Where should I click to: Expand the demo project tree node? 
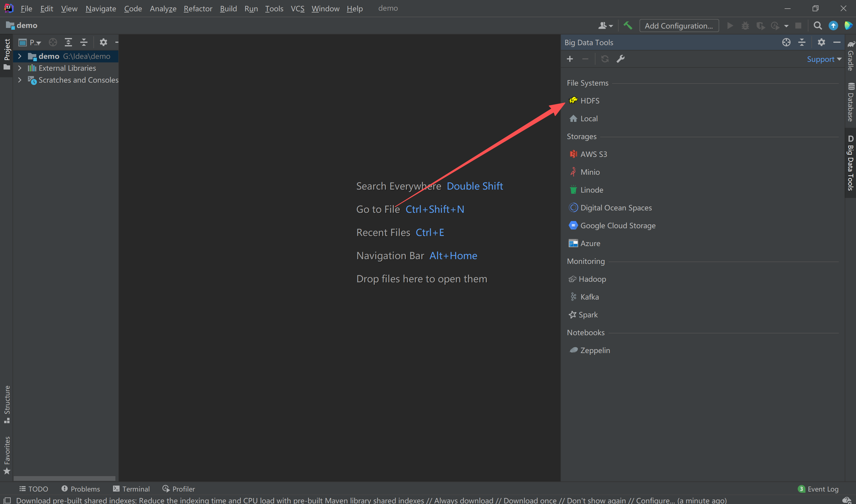20,56
